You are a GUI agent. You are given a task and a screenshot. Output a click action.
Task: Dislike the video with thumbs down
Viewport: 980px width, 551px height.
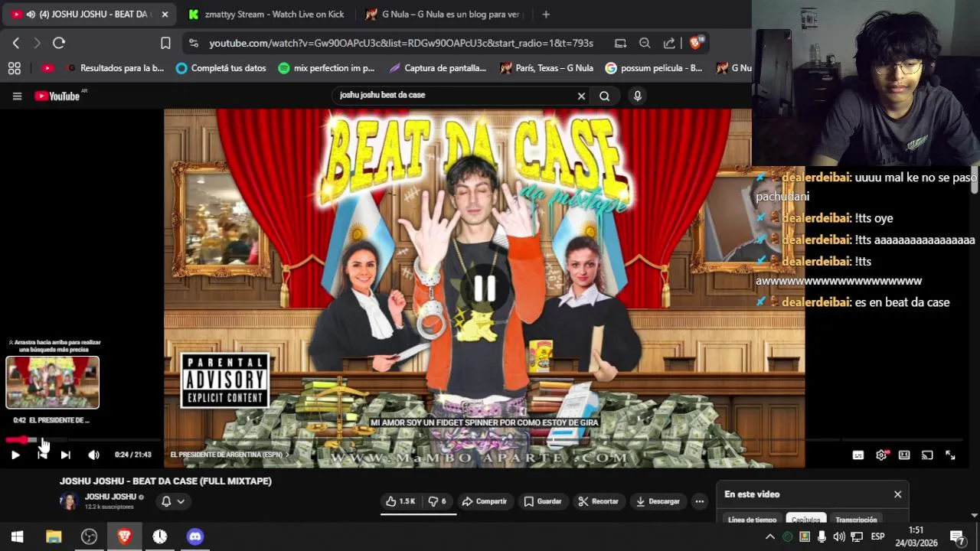[x=437, y=501]
